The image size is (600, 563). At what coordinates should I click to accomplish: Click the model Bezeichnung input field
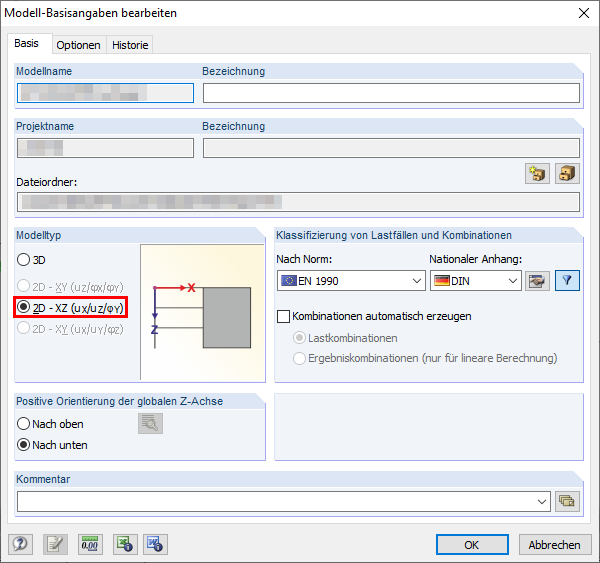coord(391,93)
